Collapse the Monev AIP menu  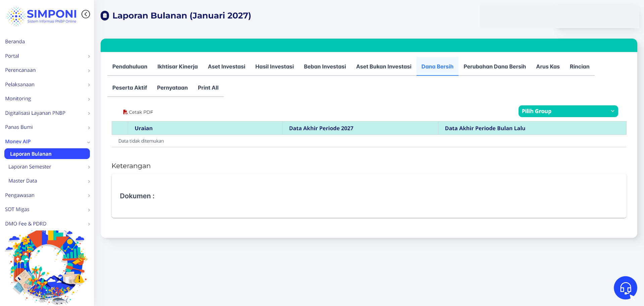[47, 142]
